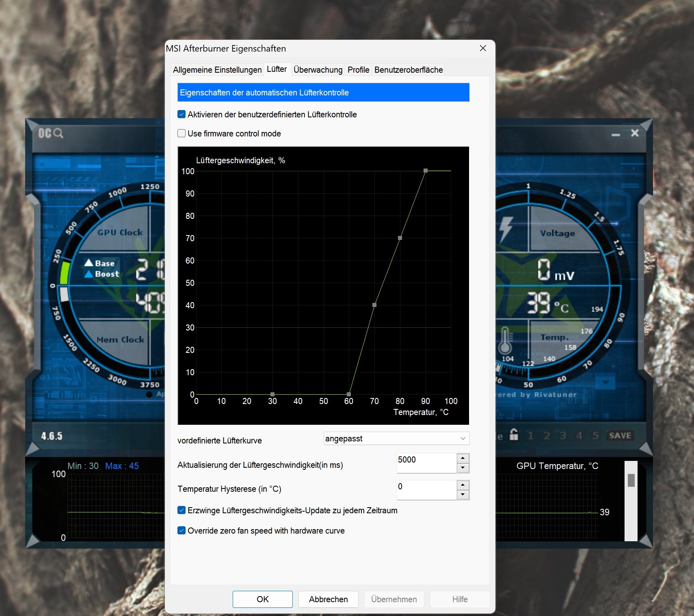The height and width of the screenshot is (616, 694).
Task: Click the Abbrechen button
Action: tap(329, 599)
